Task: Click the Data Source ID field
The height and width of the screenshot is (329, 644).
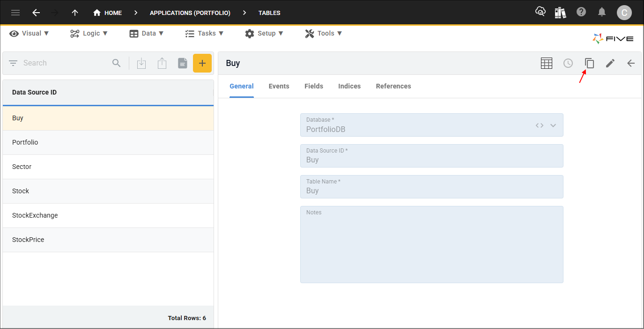Action: point(432,156)
